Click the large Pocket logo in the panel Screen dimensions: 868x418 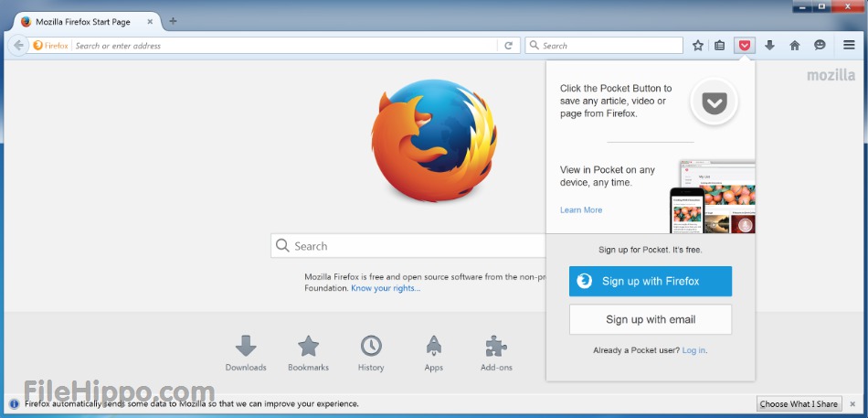[715, 102]
